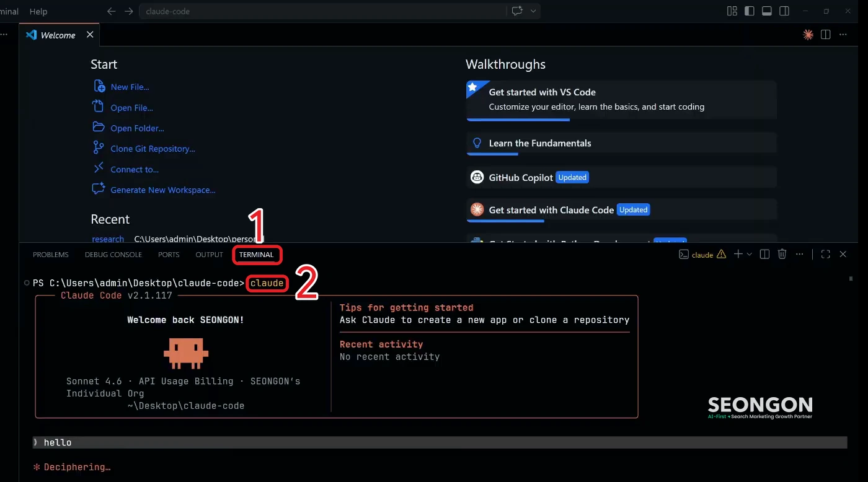Click the Connect to remote icon

pos(99,168)
